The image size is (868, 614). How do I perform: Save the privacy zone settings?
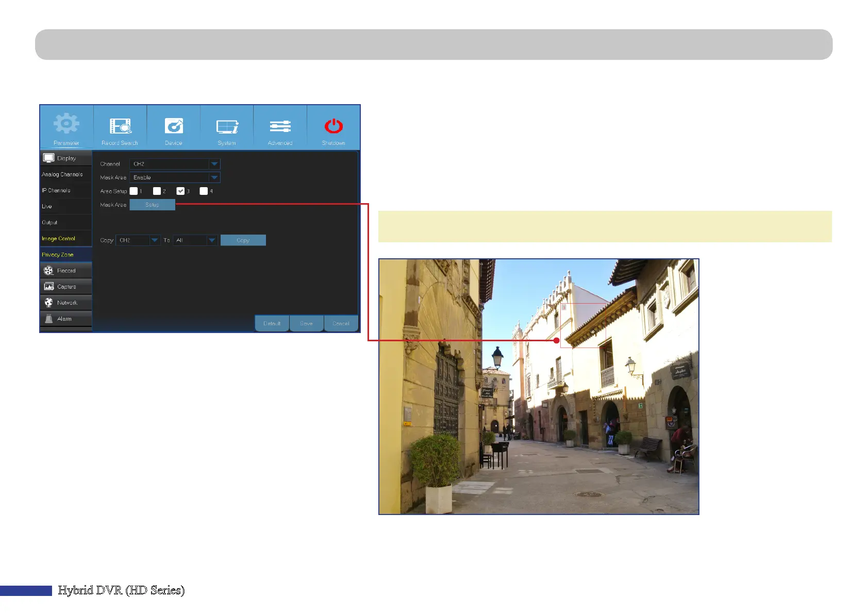pos(306,323)
